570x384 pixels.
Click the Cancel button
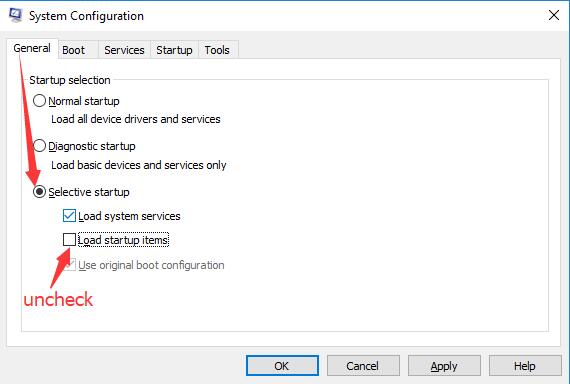[363, 365]
